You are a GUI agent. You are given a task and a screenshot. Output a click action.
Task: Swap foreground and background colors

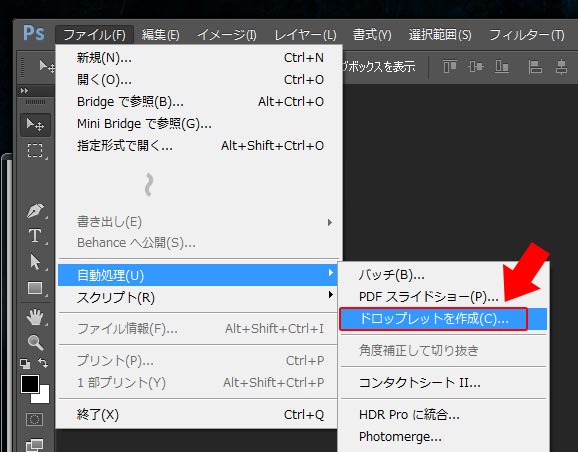click(x=43, y=363)
